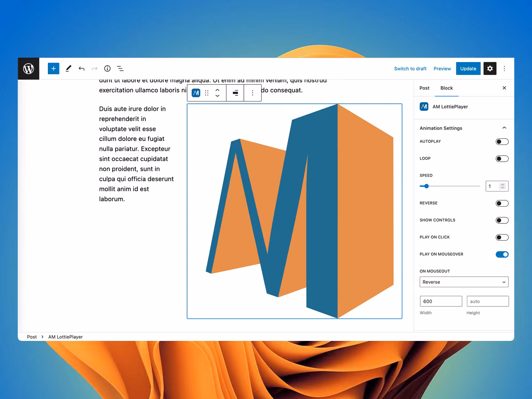This screenshot has width=532, height=399.
Task: Open block toolbar more options dots
Action: click(253, 93)
